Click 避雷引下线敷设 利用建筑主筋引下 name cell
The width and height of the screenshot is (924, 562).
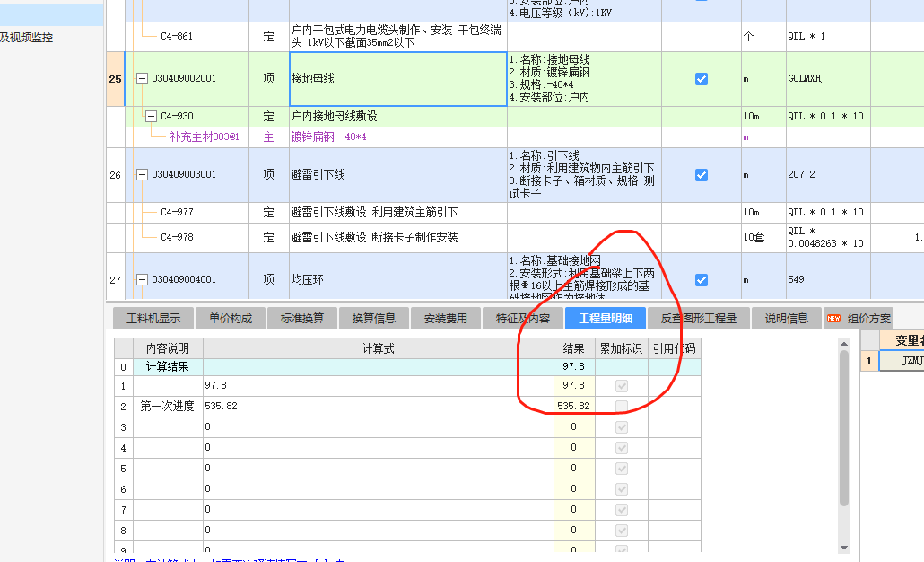[398, 212]
